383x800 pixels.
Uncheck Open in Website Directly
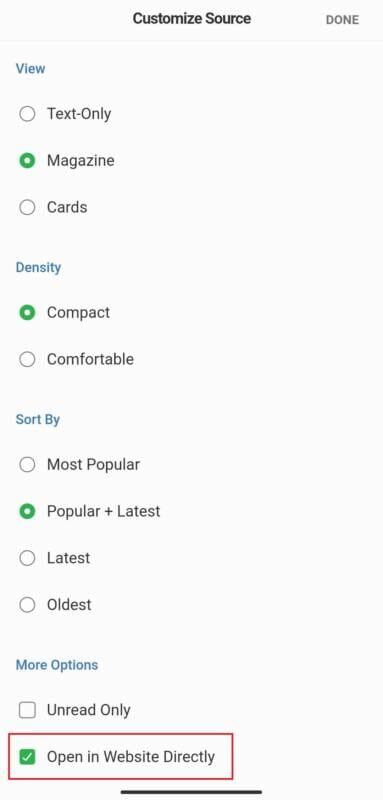click(27, 757)
